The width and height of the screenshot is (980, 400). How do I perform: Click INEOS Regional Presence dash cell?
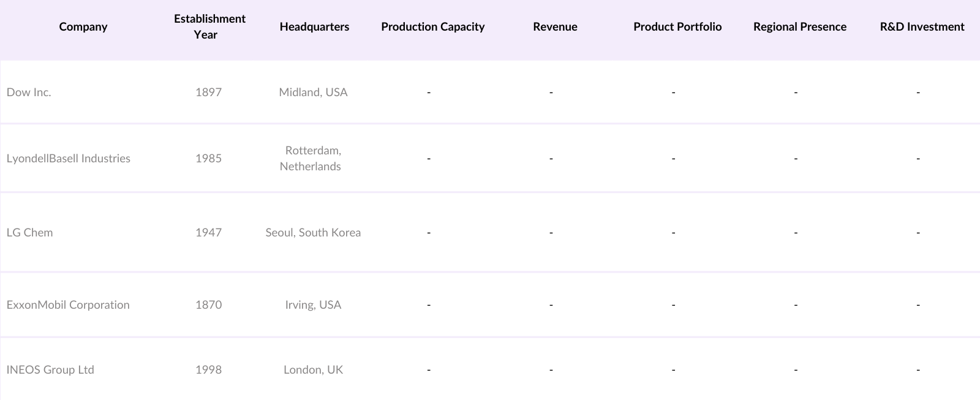coord(796,370)
